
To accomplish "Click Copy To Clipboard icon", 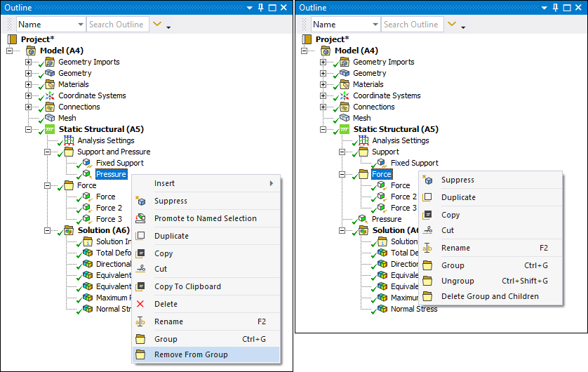I will click(140, 286).
